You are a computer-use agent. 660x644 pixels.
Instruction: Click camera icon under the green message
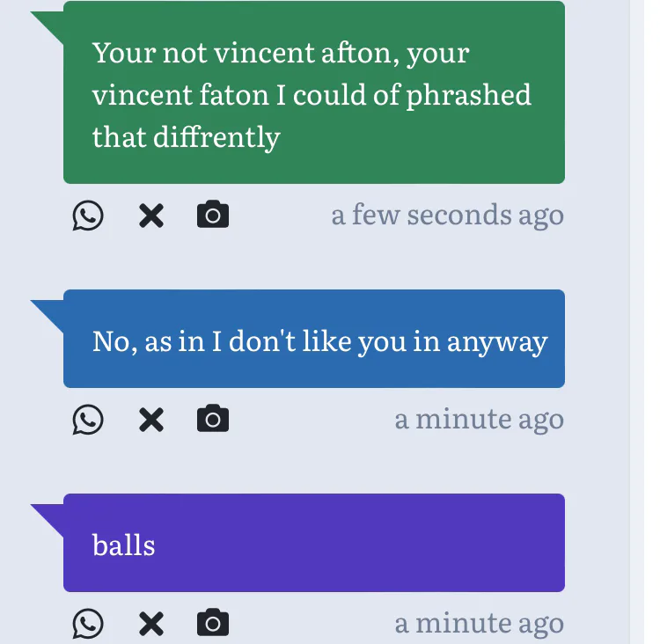212,215
